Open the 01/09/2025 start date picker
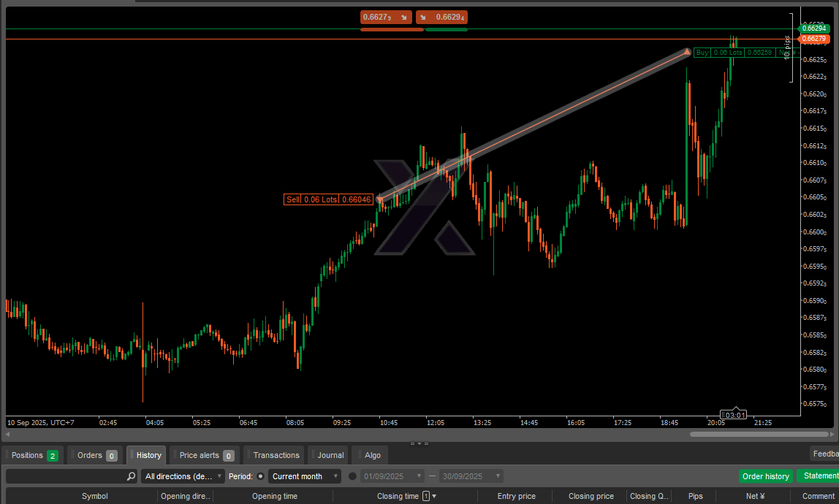 click(392, 476)
